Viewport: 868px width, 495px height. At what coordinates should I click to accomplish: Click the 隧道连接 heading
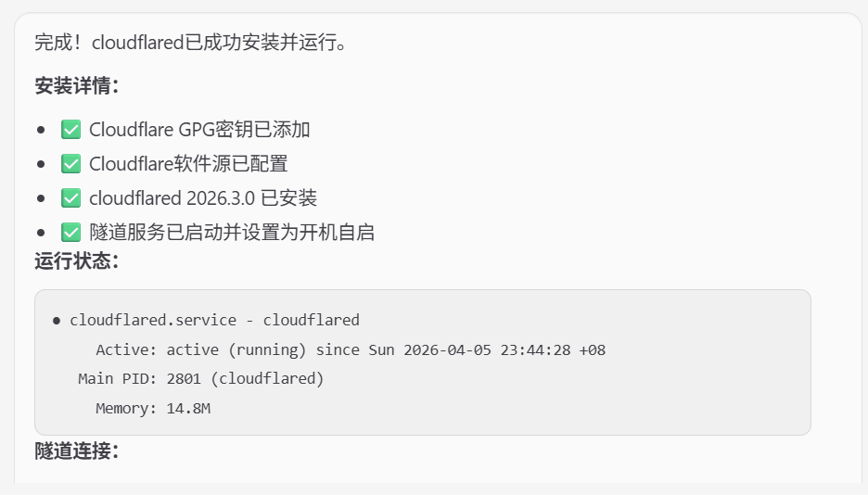click(x=77, y=451)
